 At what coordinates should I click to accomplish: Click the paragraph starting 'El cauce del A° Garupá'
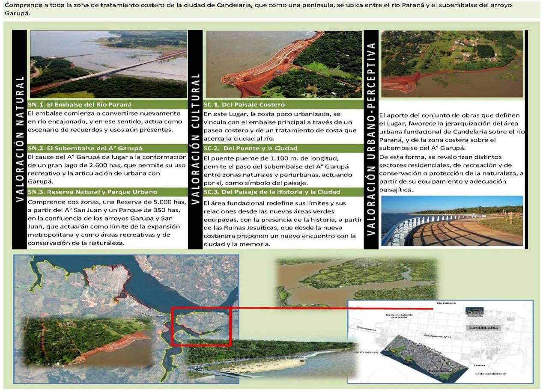point(107,169)
